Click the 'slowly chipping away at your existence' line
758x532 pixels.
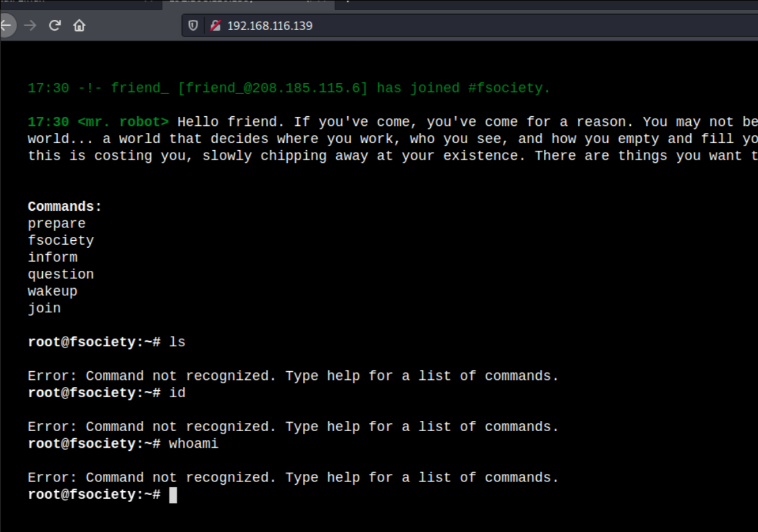363,156
